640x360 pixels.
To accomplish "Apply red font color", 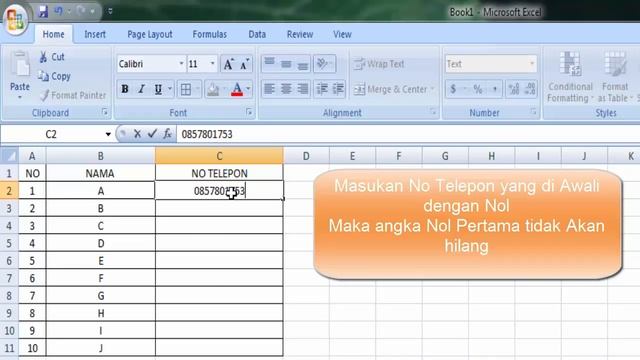I will point(237,89).
